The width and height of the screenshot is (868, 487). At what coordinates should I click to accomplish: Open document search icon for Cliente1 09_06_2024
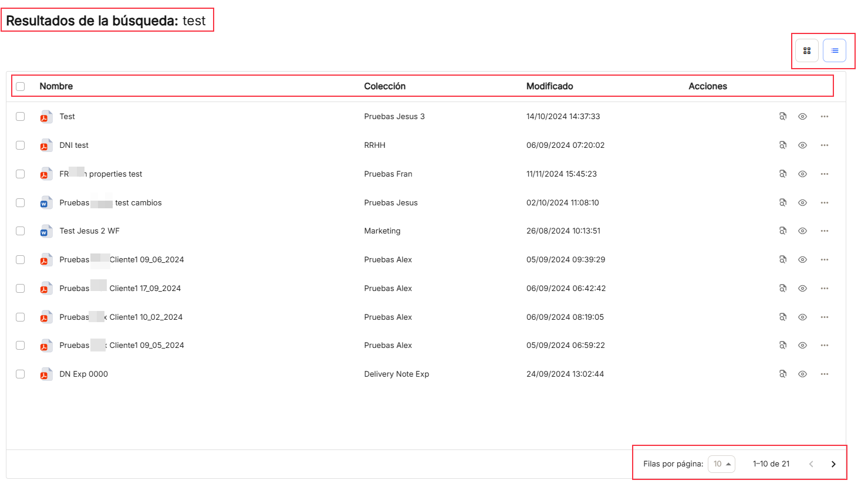pyautogui.click(x=782, y=259)
